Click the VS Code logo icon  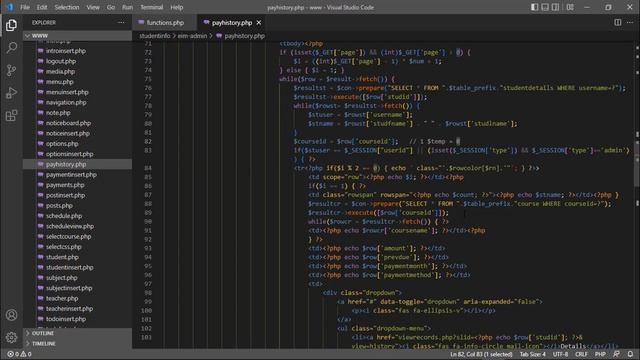click(9, 7)
